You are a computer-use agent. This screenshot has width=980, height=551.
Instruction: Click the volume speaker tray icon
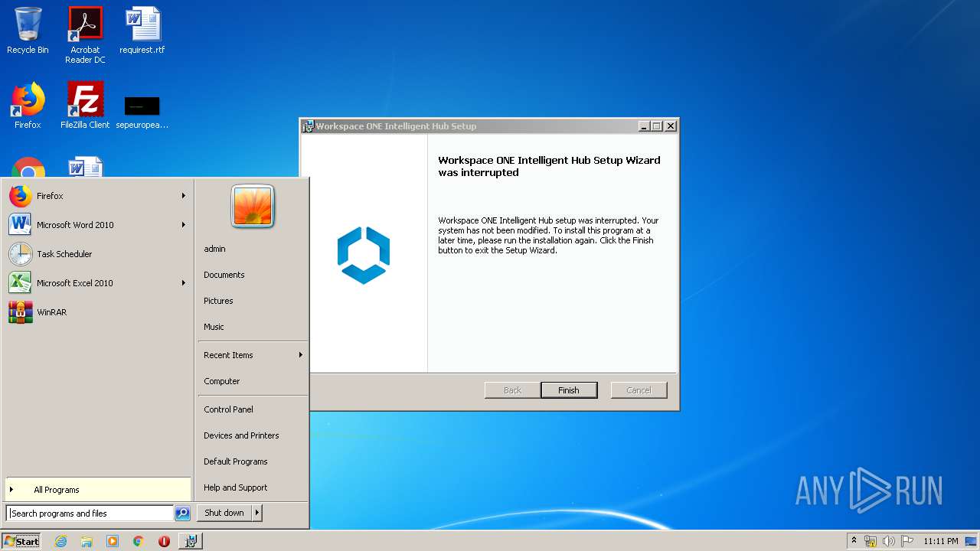point(889,541)
